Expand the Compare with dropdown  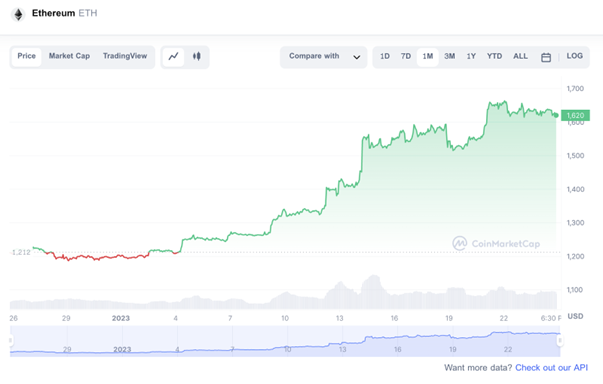pos(323,57)
